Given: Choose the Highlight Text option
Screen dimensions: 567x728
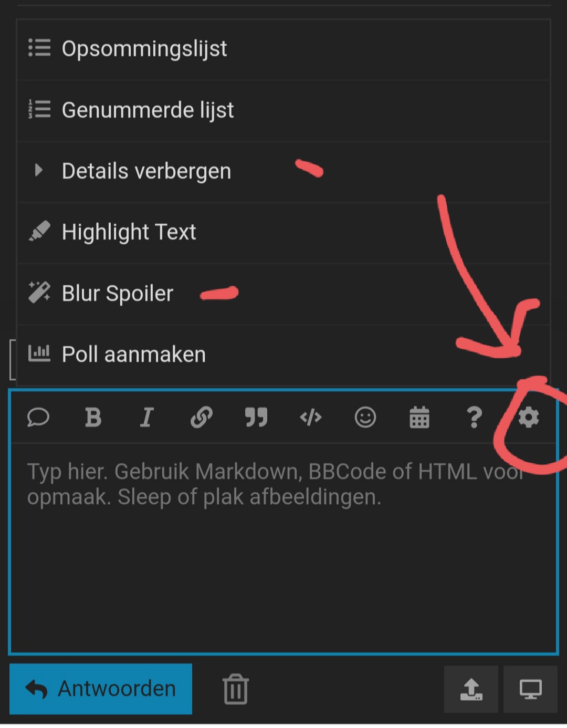Looking at the screenshot, I should (283, 233).
